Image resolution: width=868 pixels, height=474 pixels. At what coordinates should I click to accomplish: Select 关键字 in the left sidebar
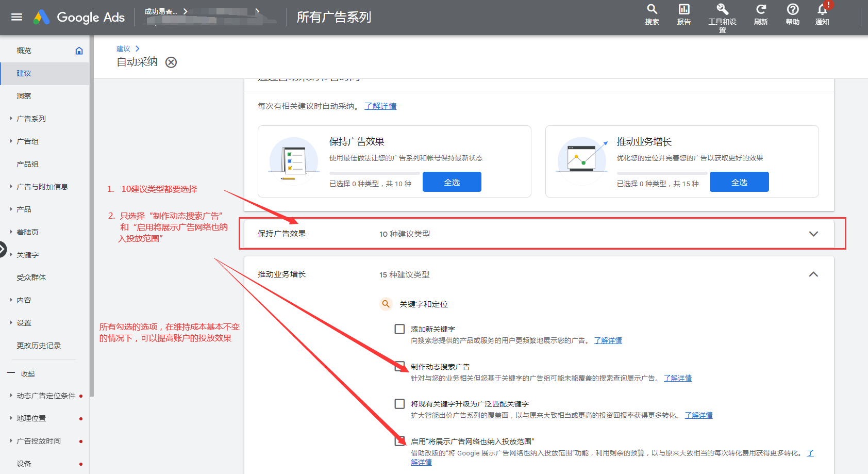[x=27, y=254]
